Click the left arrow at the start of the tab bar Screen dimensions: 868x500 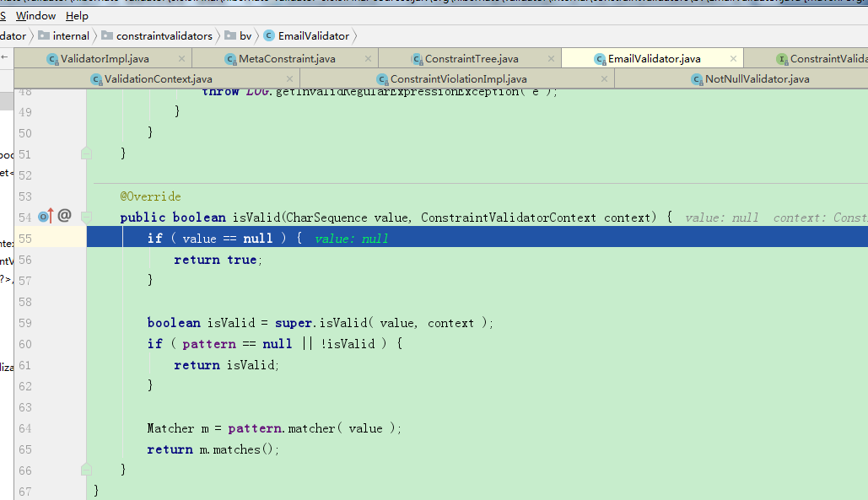pos(5,58)
